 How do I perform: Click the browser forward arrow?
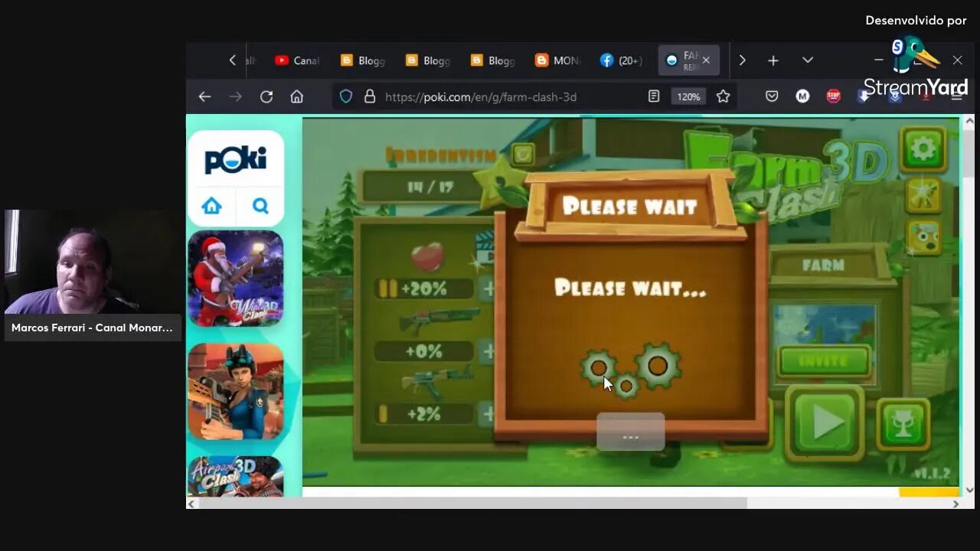tap(236, 96)
